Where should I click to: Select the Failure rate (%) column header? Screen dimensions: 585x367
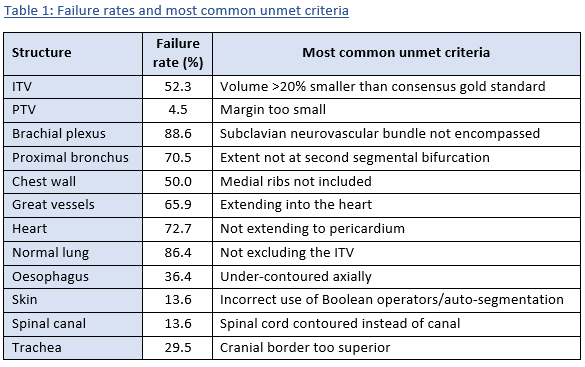pos(178,53)
